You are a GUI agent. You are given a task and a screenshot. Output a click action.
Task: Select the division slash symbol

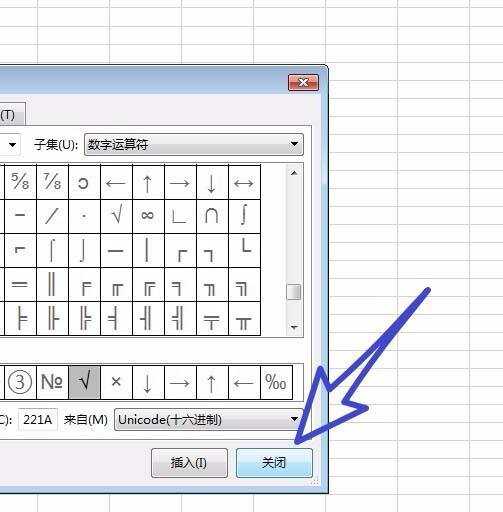(53, 217)
